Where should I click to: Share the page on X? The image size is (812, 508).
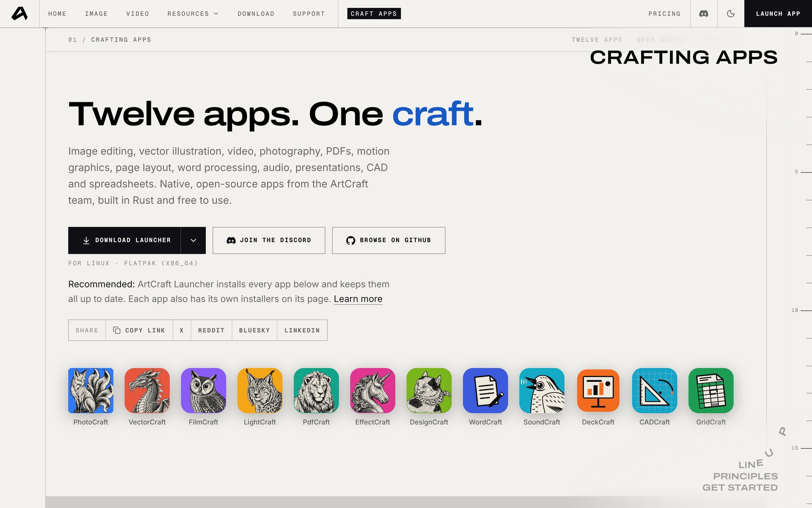[181, 330]
